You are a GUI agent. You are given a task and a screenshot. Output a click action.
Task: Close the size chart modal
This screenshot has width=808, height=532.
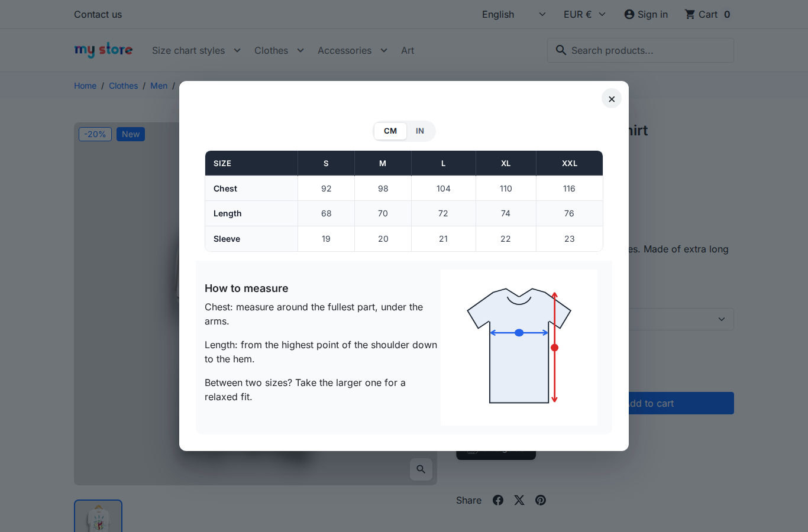click(612, 99)
